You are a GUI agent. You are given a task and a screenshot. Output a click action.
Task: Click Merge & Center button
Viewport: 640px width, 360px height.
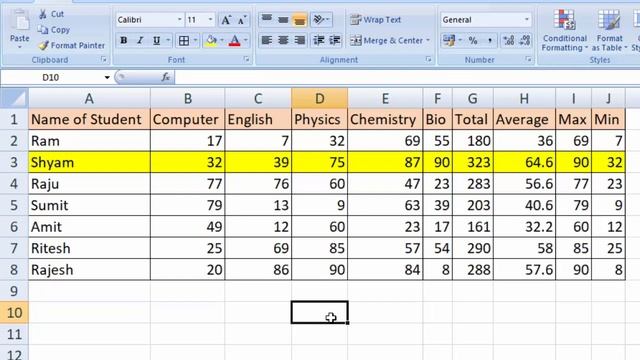click(387, 40)
